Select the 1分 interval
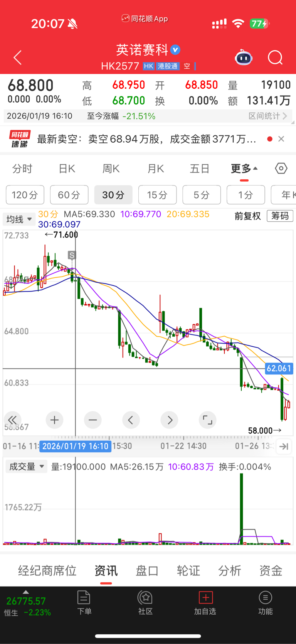The image size is (296, 644). [x=246, y=195]
